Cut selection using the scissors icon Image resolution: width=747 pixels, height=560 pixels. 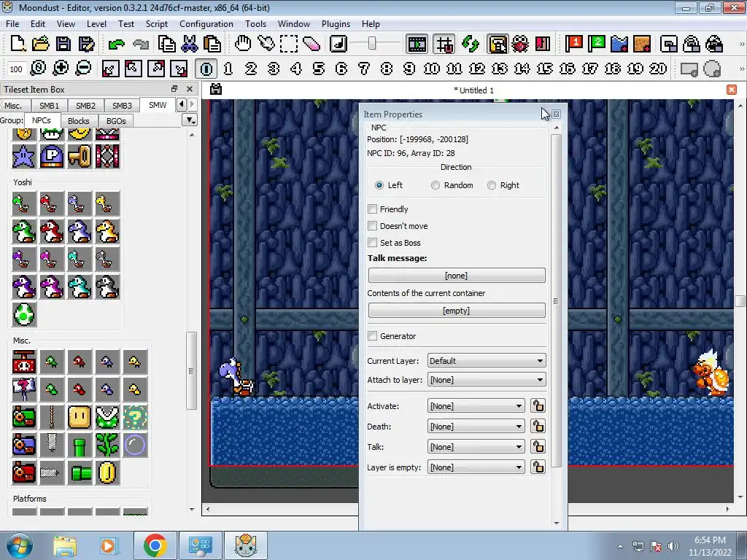click(x=189, y=44)
